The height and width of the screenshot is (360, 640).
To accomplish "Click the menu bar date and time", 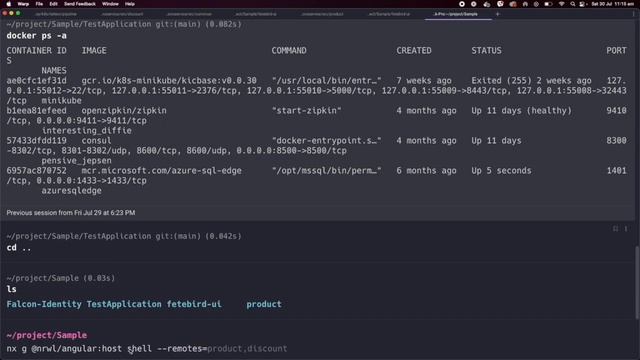I will click(x=612, y=4).
